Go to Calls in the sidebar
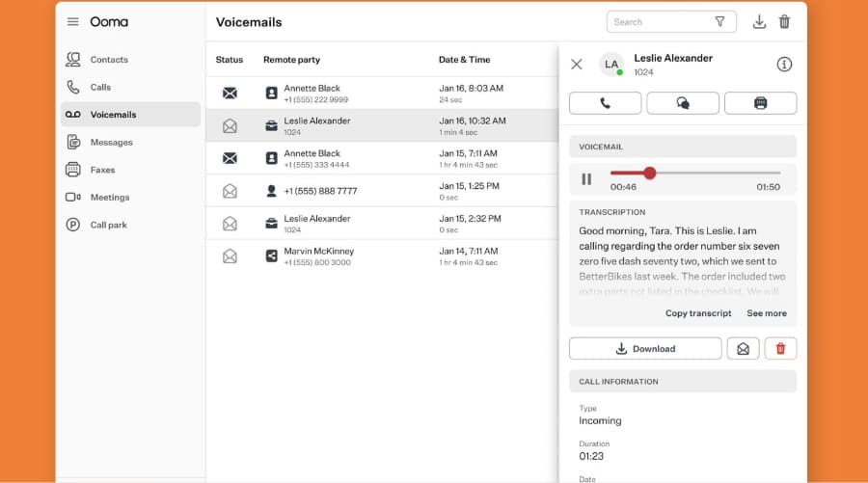868x483 pixels. pyautogui.click(x=73, y=87)
